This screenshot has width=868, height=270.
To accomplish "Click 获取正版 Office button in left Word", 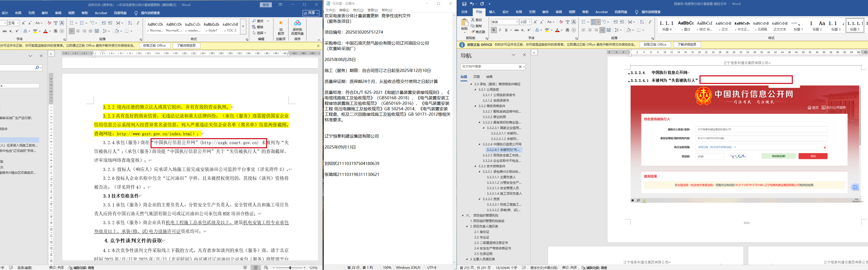I will (x=154, y=46).
